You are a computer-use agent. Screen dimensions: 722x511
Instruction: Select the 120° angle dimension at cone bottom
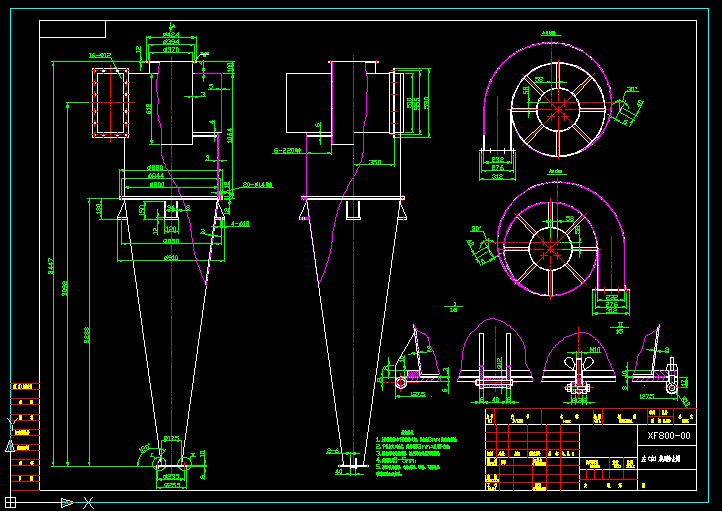(145, 448)
